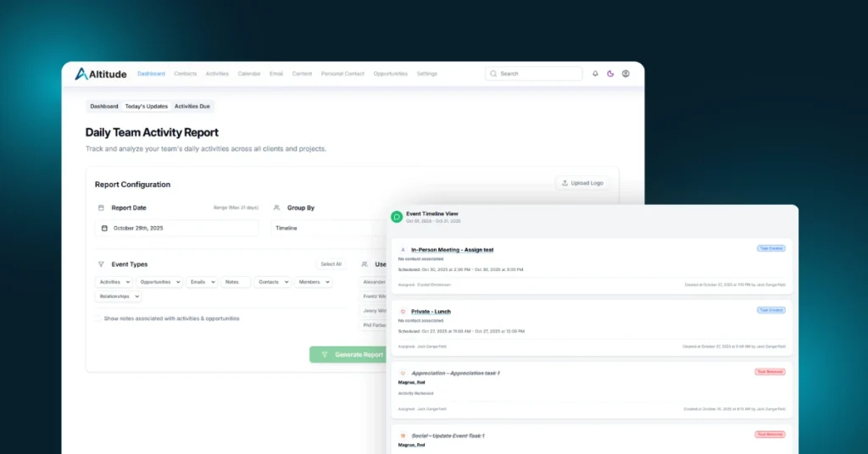
Task: Click Task Created badge on In-Person Meeting
Action: (x=771, y=249)
